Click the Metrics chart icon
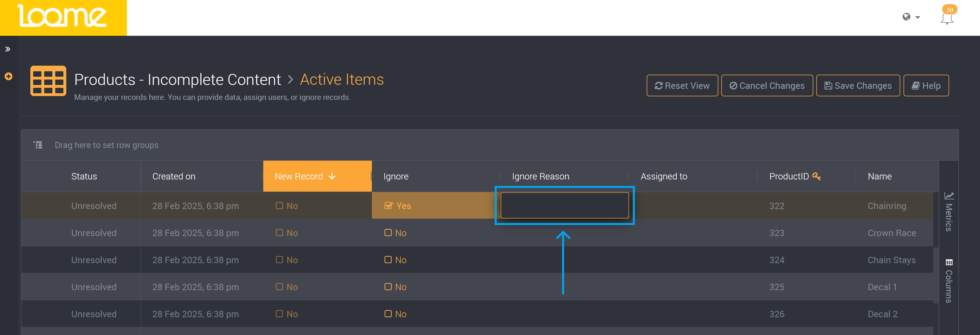Viewport: 980px width, 335px height. 949,196
